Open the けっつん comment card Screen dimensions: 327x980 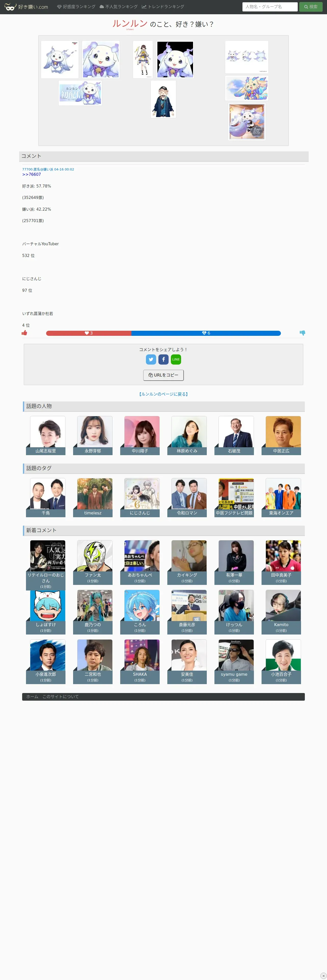[234, 612]
